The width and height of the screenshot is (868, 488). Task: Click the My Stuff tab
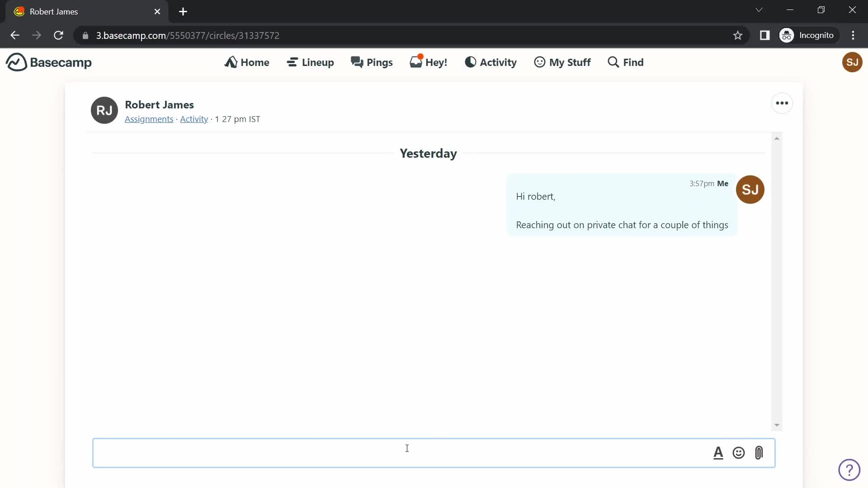pos(562,62)
